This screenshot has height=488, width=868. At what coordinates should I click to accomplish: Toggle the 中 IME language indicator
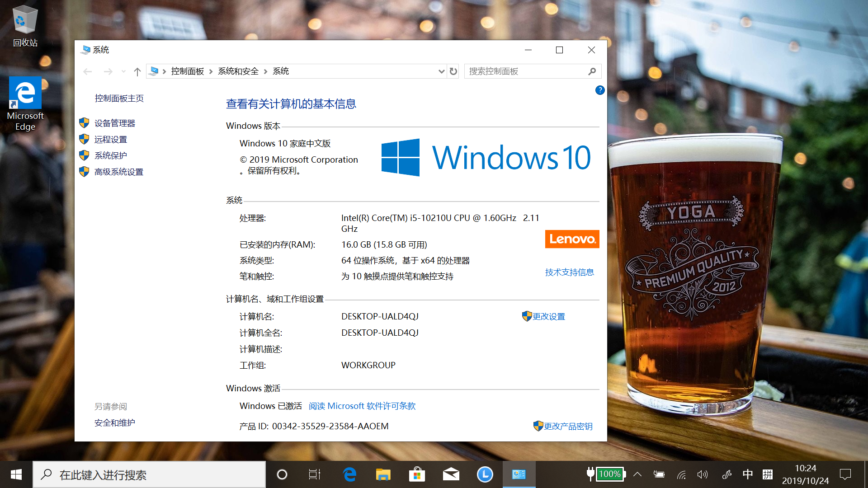coord(748,474)
